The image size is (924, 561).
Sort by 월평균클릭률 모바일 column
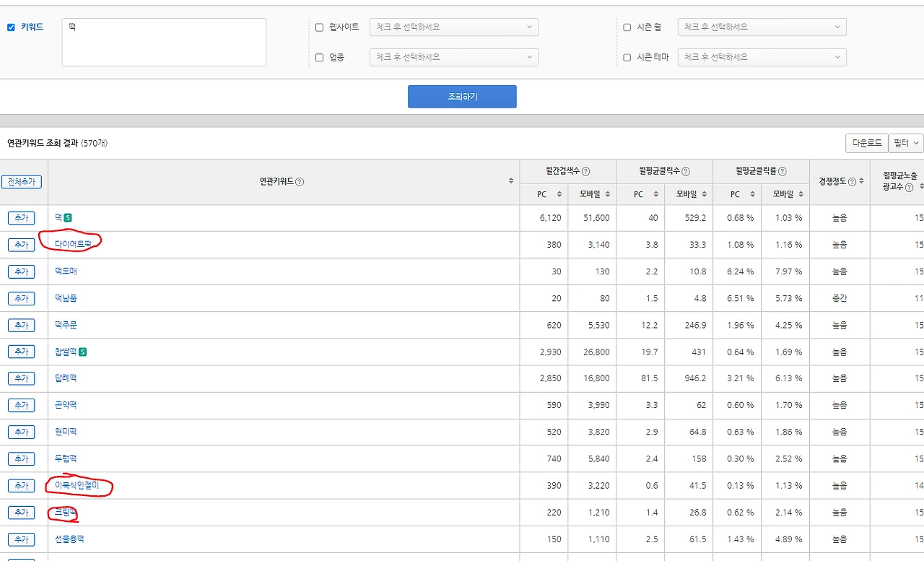pos(801,194)
